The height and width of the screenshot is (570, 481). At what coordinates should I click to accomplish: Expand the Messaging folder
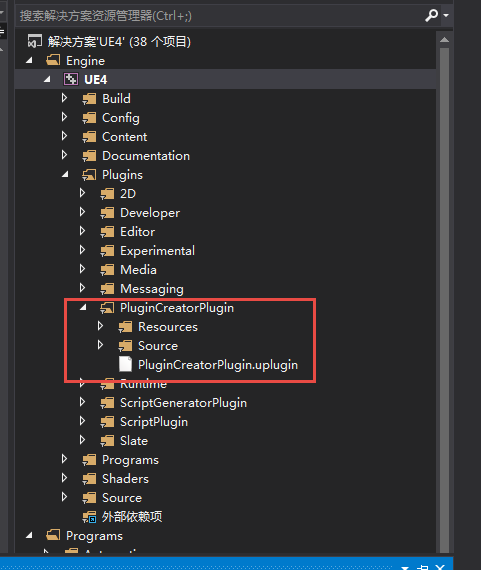point(83,288)
